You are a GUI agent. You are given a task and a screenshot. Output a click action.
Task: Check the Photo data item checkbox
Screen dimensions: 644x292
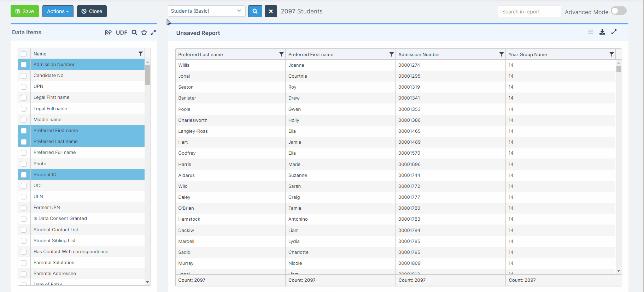click(24, 164)
